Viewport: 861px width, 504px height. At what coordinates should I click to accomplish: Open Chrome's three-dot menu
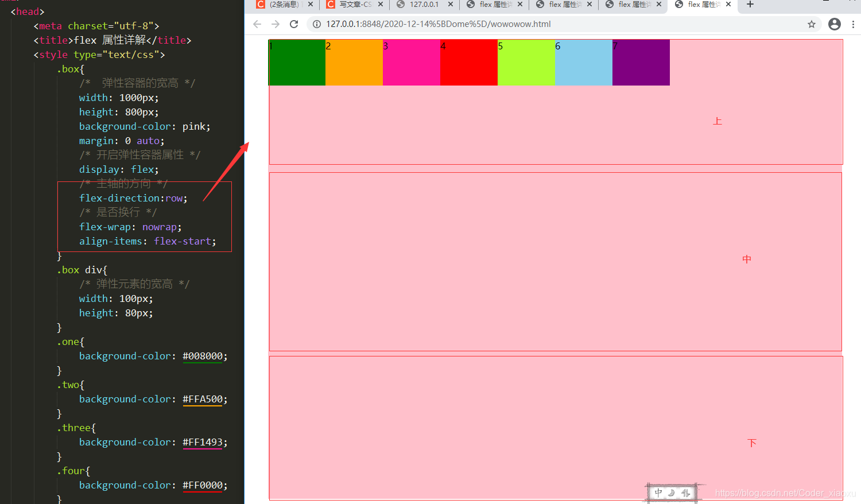pyautogui.click(x=853, y=24)
